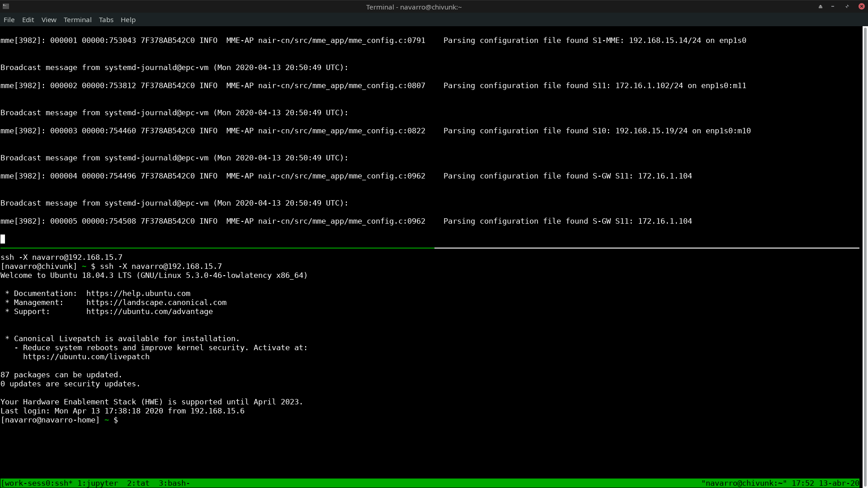Open the ubuntu.com/livepatch link

pos(86,357)
